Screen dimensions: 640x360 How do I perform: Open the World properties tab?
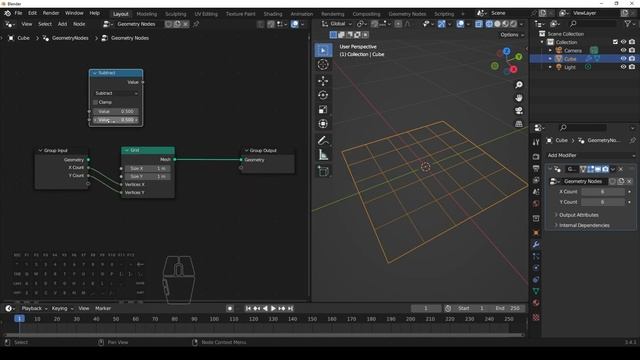(x=536, y=204)
